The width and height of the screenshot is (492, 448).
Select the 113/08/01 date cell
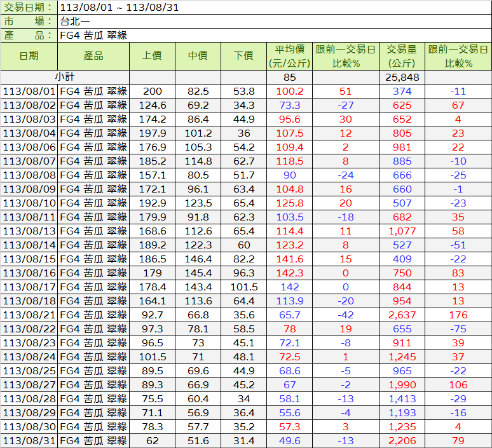pyautogui.click(x=29, y=91)
